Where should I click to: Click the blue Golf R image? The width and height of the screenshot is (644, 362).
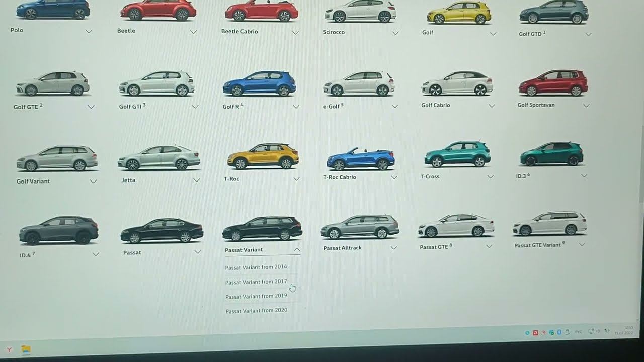(x=259, y=83)
